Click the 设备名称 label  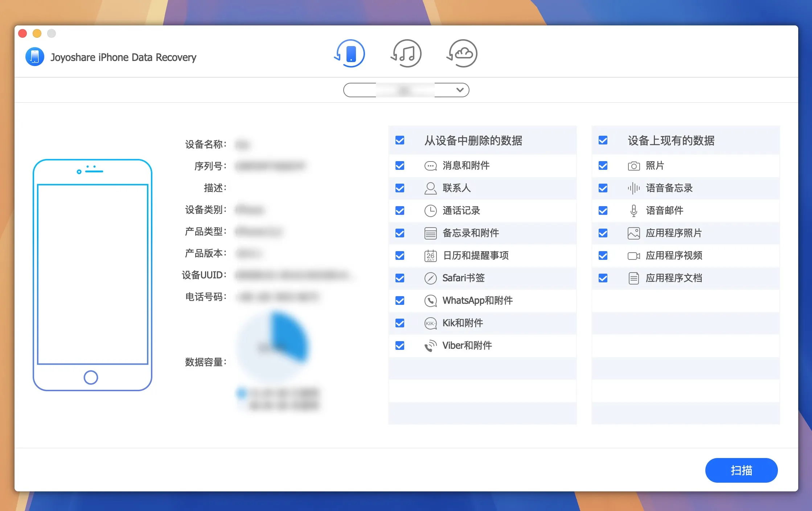(206, 144)
